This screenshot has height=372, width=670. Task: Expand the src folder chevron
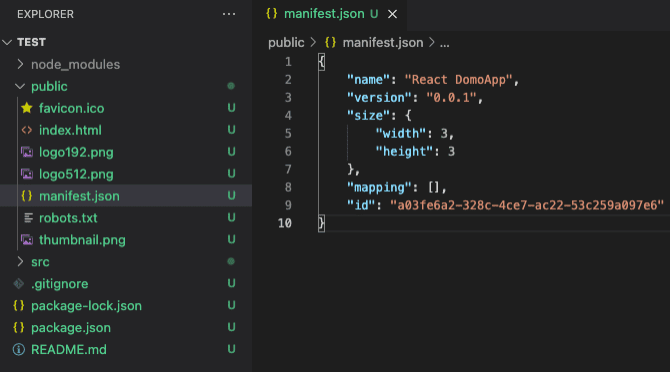[20, 261]
